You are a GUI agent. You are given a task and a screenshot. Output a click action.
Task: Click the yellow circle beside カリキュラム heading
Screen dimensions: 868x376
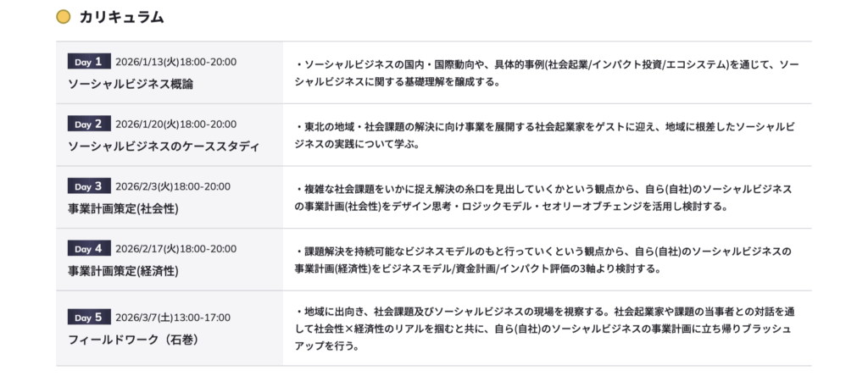(x=63, y=17)
